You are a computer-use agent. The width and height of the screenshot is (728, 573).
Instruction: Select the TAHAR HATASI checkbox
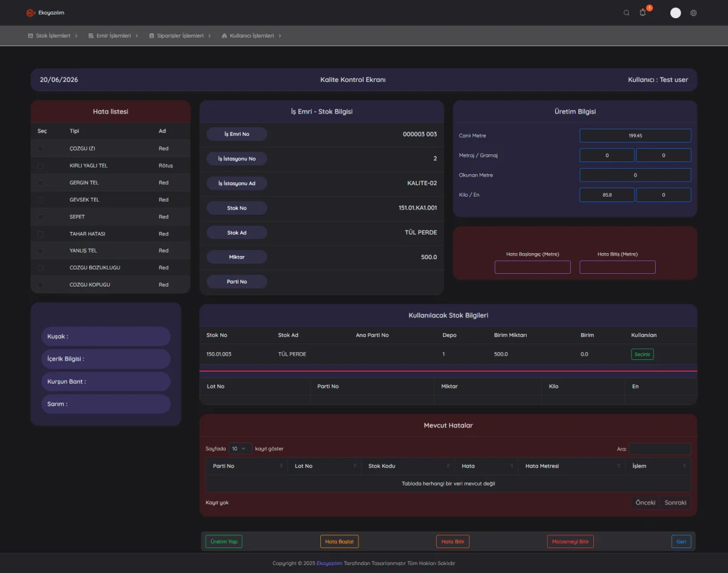tap(41, 234)
